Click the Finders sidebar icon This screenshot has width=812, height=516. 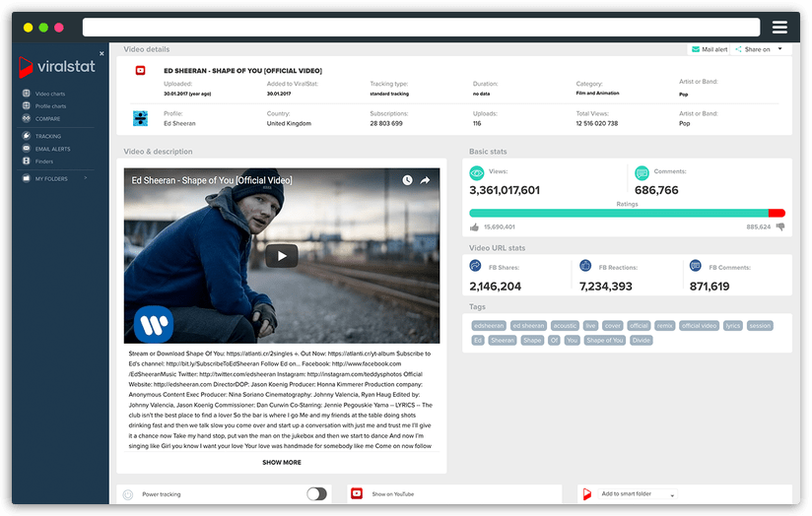click(26, 161)
